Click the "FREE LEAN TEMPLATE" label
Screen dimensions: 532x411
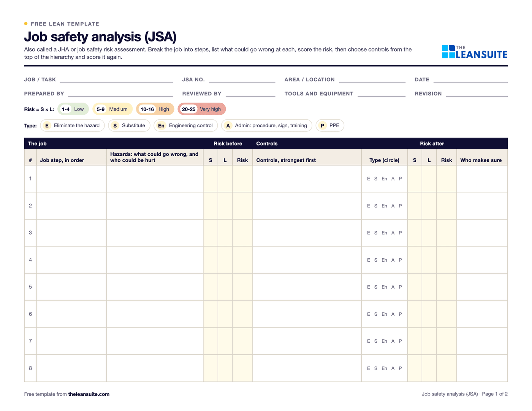(x=65, y=24)
